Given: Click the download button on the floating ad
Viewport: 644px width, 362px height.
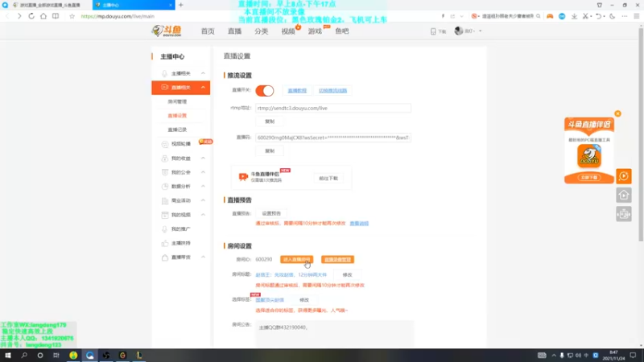Looking at the screenshot, I should [589, 177].
